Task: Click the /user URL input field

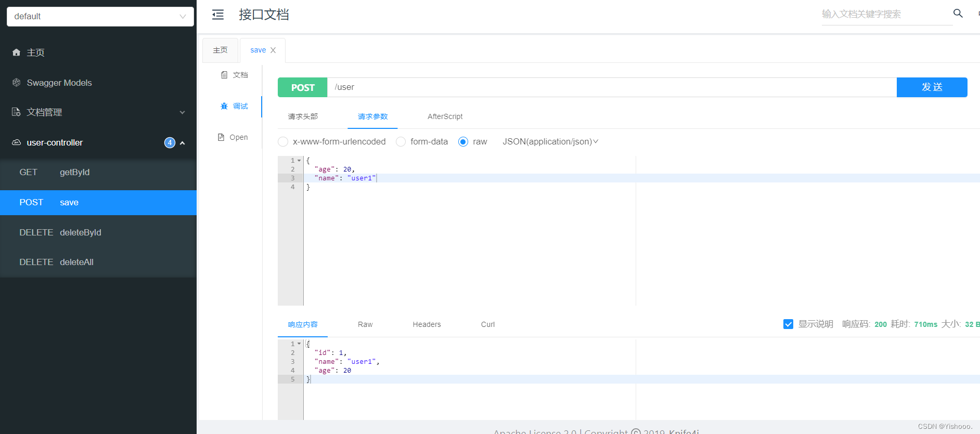Action: click(x=612, y=87)
